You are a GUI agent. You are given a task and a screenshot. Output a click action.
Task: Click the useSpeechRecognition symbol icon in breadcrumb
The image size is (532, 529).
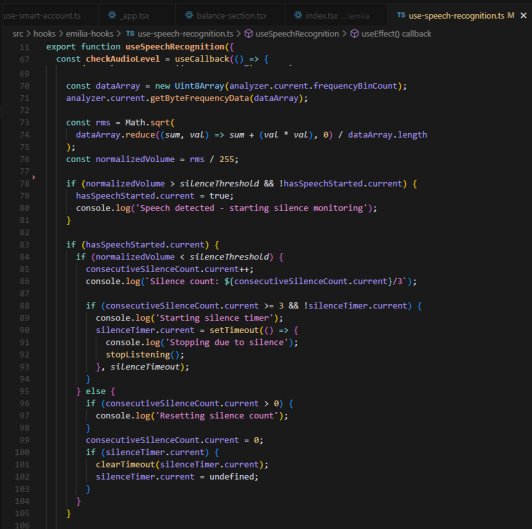[x=249, y=34]
